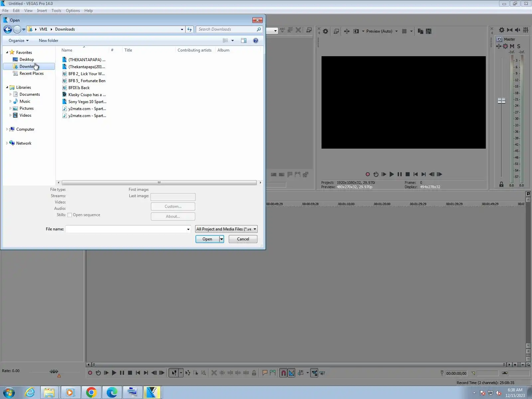Click the New folder button
The width and height of the screenshot is (532, 399).
pyautogui.click(x=49, y=41)
